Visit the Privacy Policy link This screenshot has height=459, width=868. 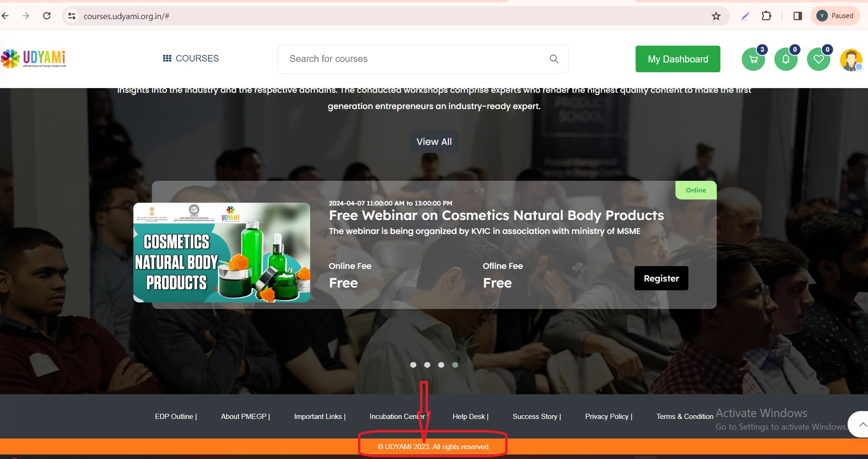pos(606,416)
